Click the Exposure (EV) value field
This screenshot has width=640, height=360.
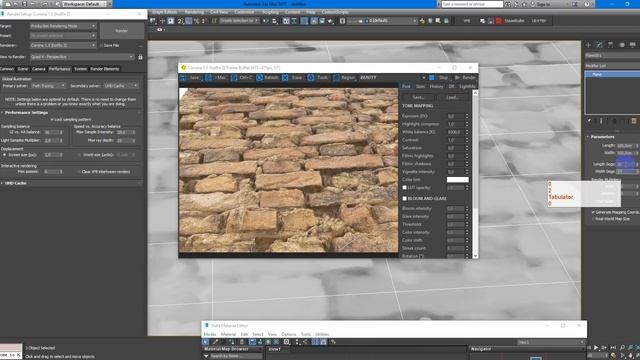coord(456,116)
